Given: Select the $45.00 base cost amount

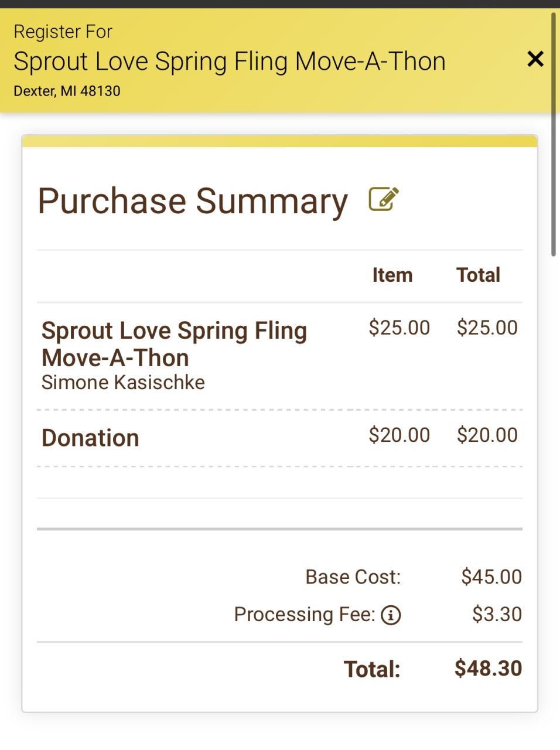Looking at the screenshot, I should [491, 577].
